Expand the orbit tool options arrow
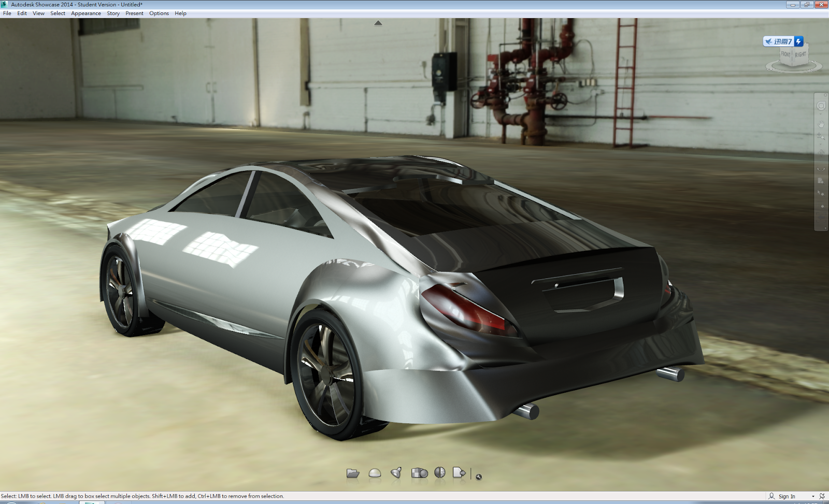 (x=820, y=114)
